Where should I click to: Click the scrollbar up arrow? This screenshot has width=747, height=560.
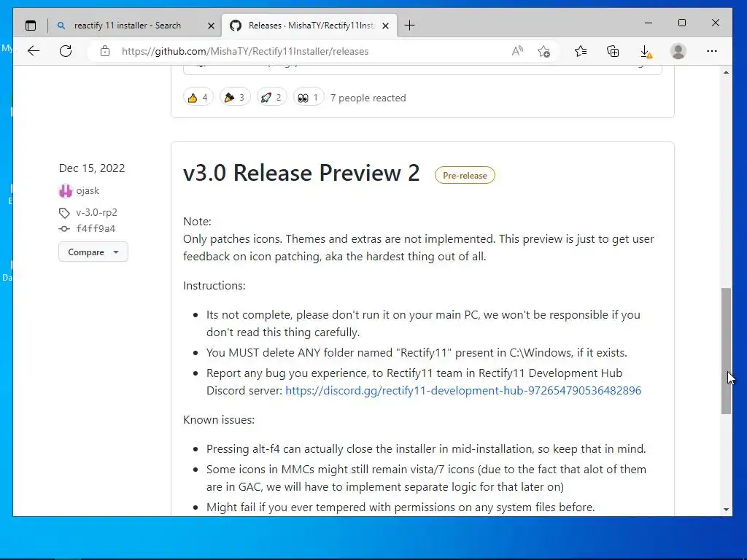(x=726, y=72)
